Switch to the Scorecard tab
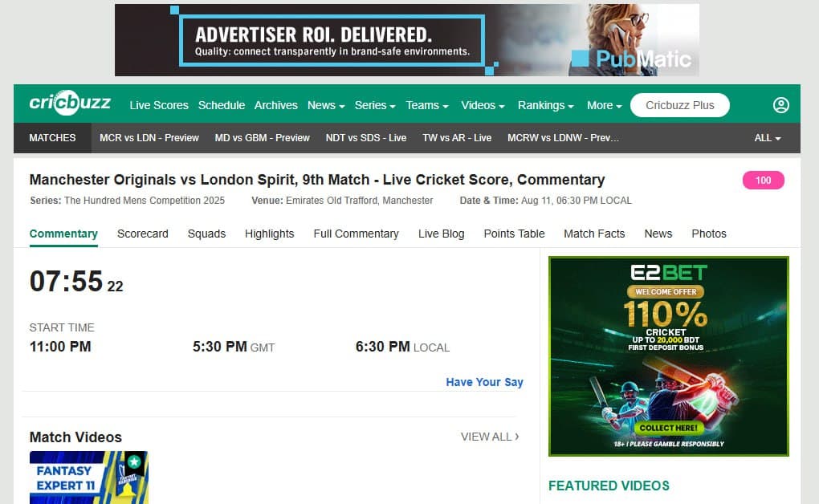The height and width of the screenshot is (504, 819). tap(143, 234)
